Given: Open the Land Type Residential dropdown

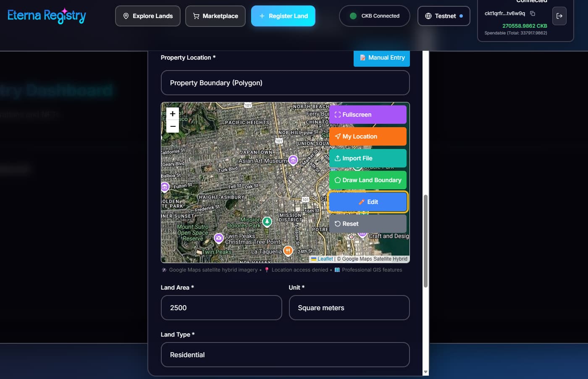Looking at the screenshot, I should (x=285, y=355).
